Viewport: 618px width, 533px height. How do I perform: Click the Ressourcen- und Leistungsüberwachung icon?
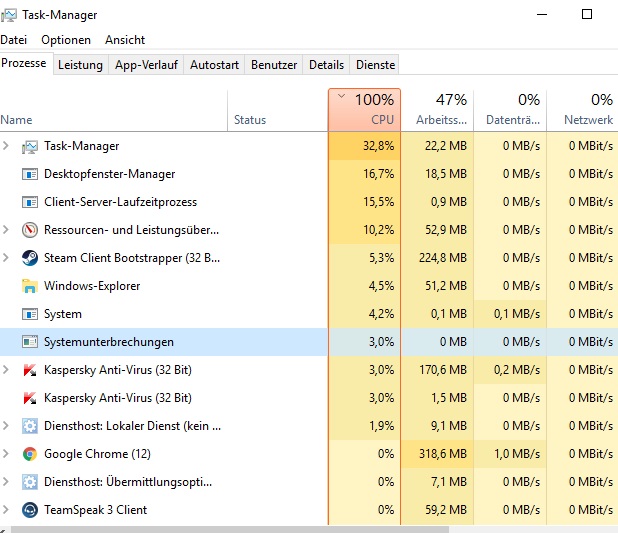[29, 230]
